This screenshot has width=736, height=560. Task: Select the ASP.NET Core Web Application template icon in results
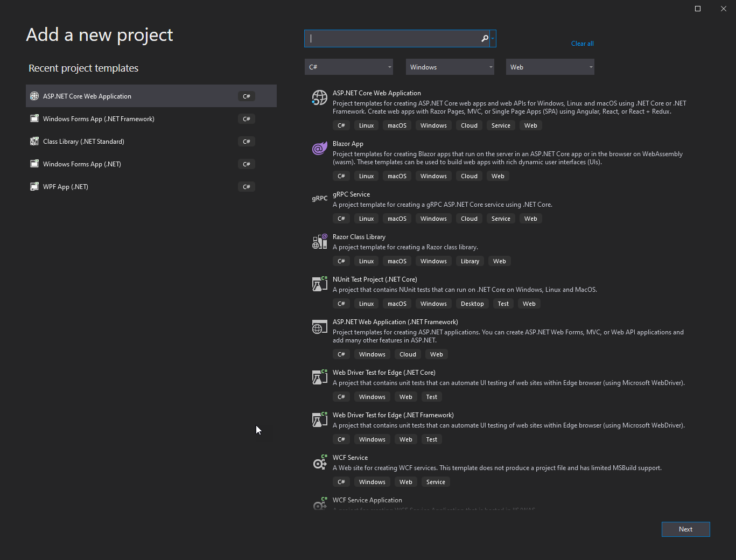(x=320, y=97)
